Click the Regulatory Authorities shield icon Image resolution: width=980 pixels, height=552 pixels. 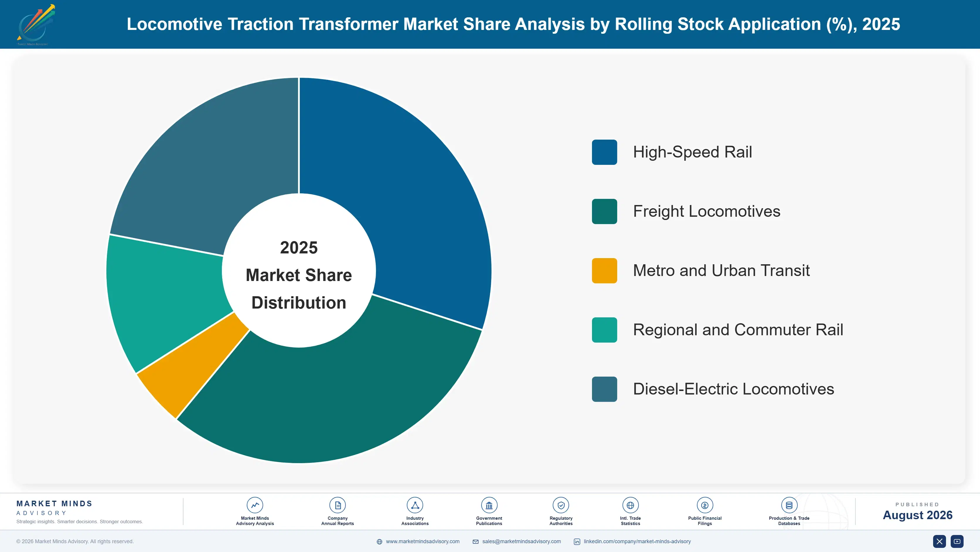561,505
